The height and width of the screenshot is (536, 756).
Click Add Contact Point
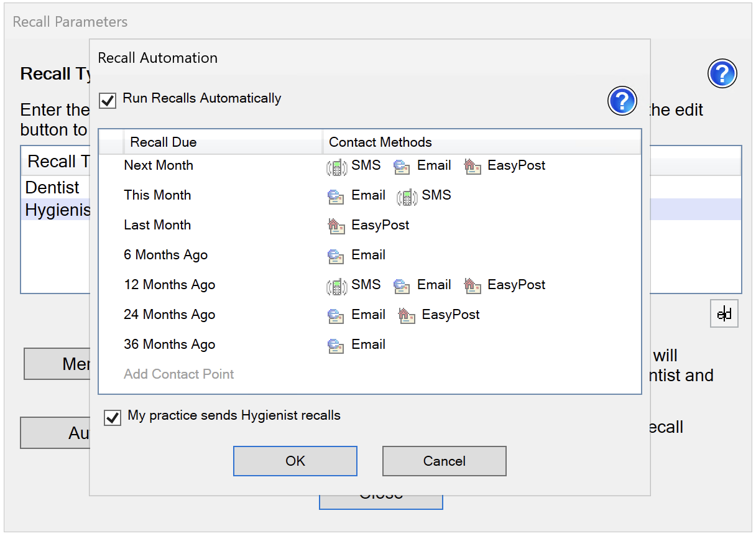(x=179, y=374)
